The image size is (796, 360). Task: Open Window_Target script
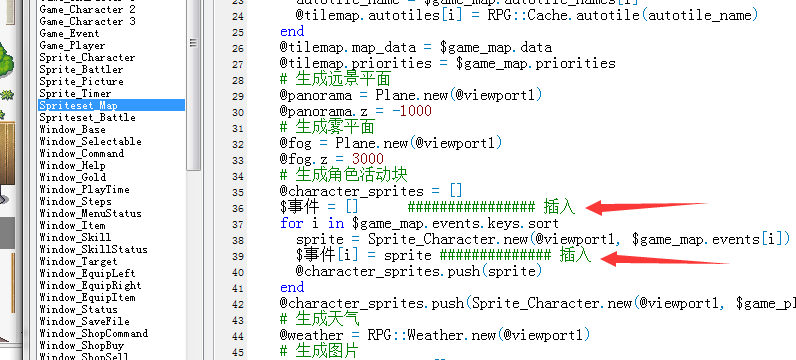point(78,261)
